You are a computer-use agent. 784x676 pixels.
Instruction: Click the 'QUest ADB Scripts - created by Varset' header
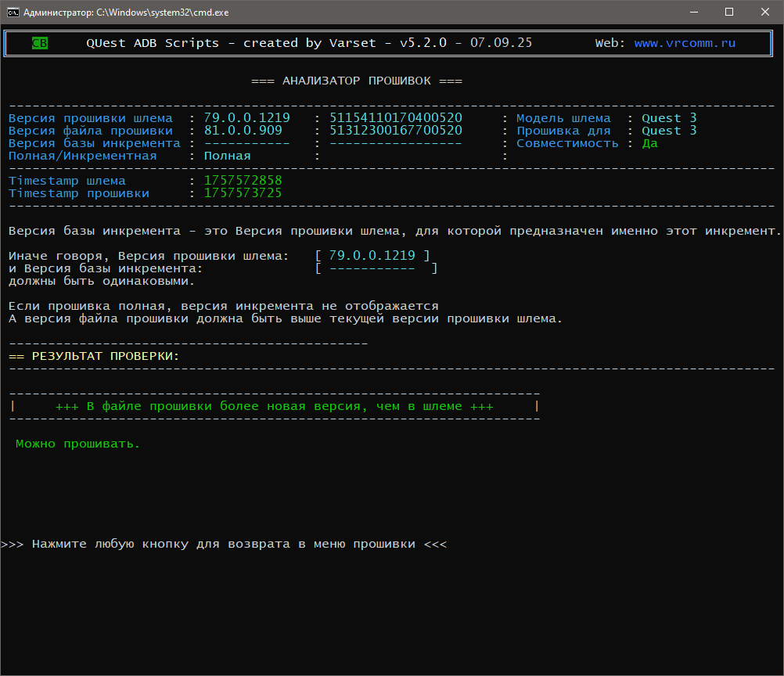(231, 43)
